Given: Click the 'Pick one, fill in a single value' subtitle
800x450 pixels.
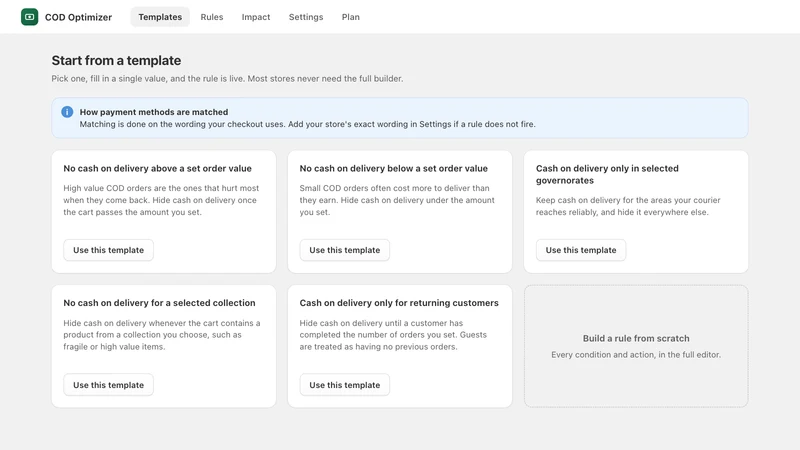Looking at the screenshot, I should [227, 79].
